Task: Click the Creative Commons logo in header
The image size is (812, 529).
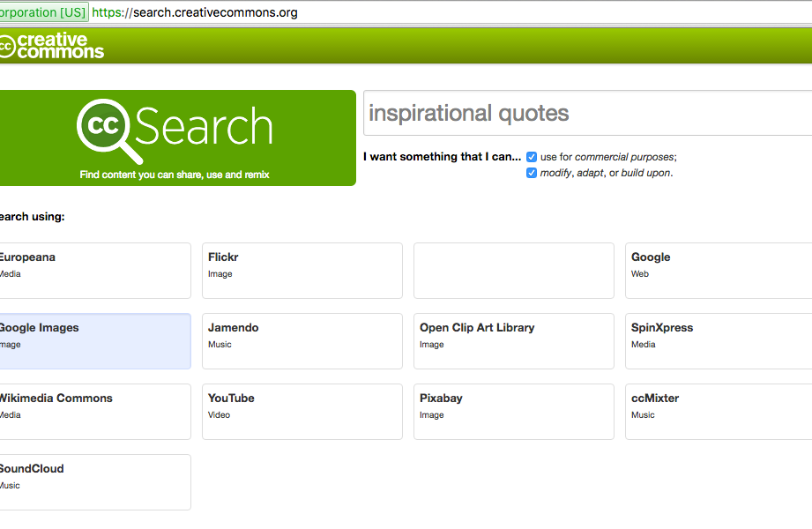Action: pos(52,46)
